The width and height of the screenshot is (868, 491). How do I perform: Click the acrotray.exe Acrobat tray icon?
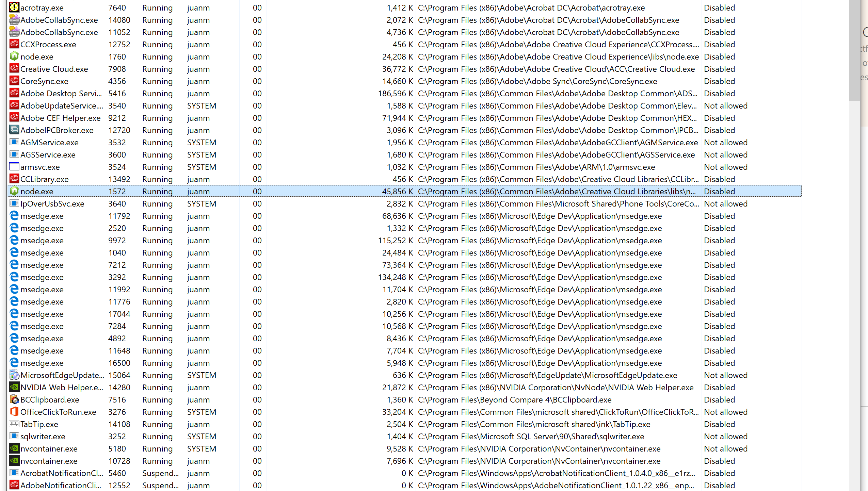[14, 7]
